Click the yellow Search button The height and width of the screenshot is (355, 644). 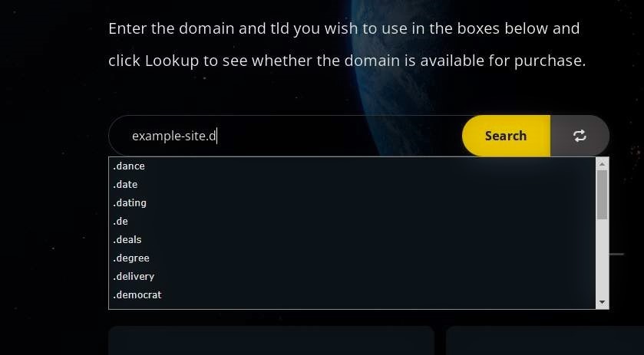(x=506, y=136)
